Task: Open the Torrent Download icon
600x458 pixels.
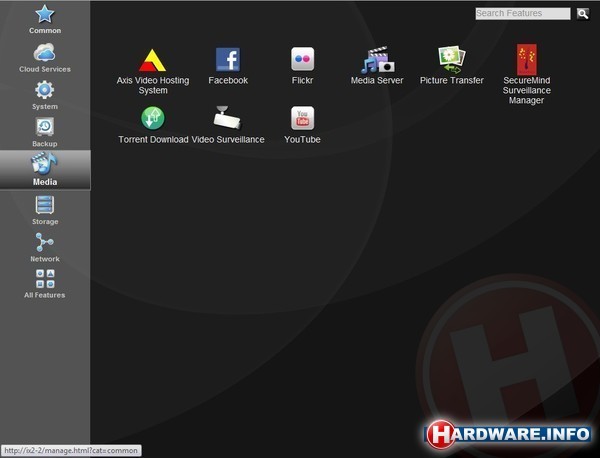Action: (153, 118)
